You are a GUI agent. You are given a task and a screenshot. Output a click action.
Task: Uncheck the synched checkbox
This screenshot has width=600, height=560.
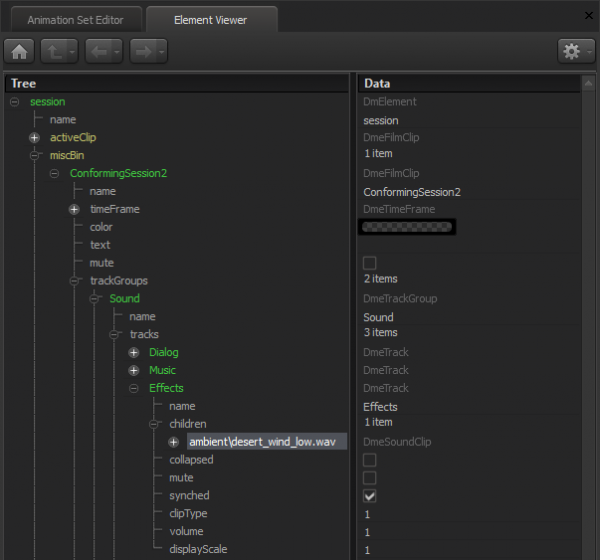370,496
